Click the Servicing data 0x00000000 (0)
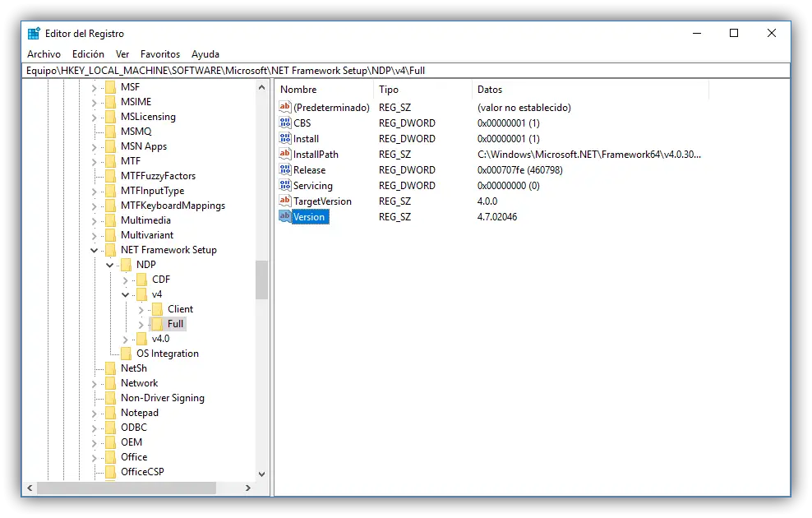 pyautogui.click(x=509, y=186)
